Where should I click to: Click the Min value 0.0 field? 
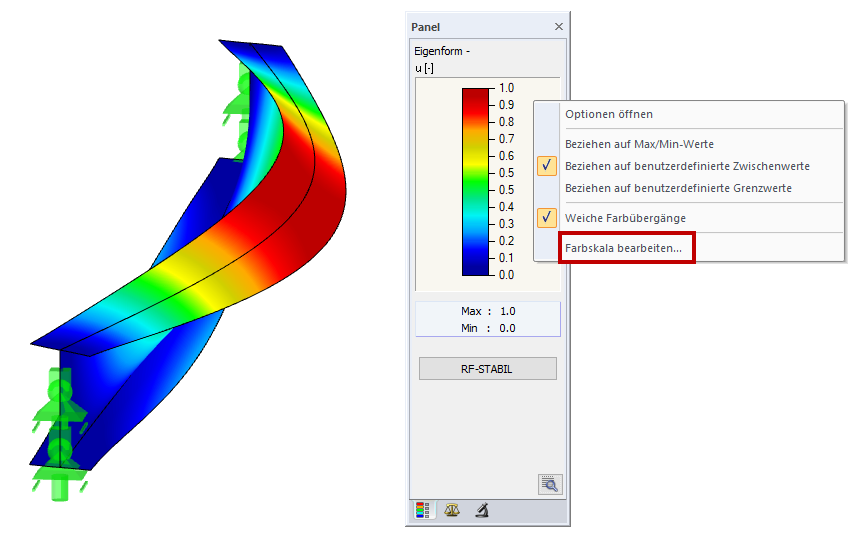508,328
